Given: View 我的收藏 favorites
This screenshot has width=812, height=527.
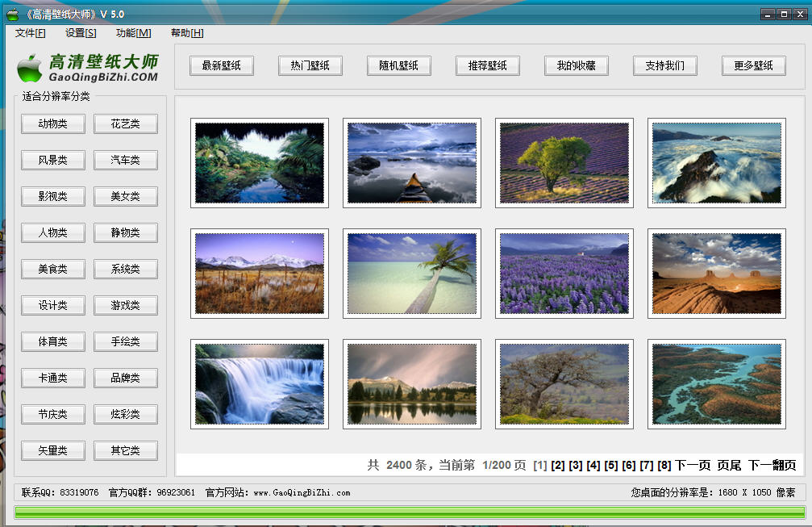Looking at the screenshot, I should point(576,66).
